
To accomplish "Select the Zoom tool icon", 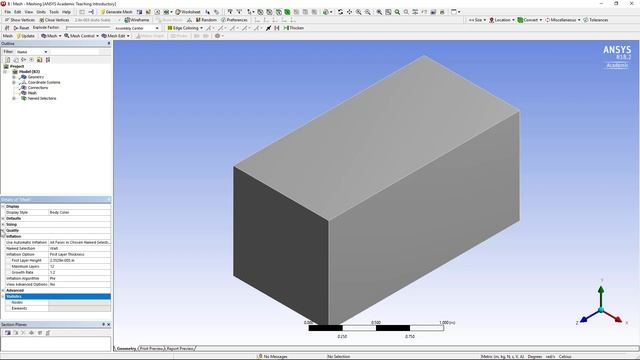I will (x=358, y=12).
